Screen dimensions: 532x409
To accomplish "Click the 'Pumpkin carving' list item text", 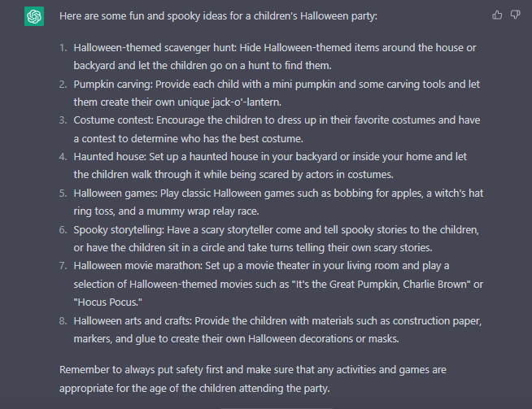I will [112, 84].
